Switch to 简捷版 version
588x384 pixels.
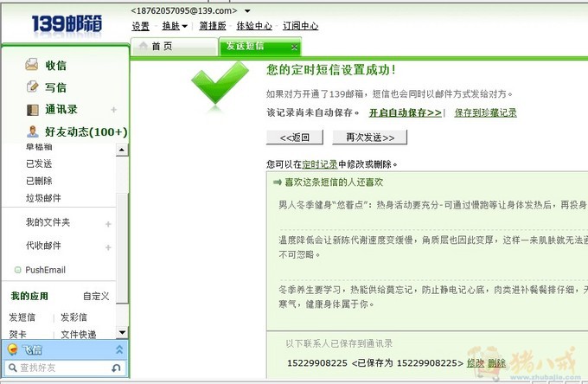[213, 26]
